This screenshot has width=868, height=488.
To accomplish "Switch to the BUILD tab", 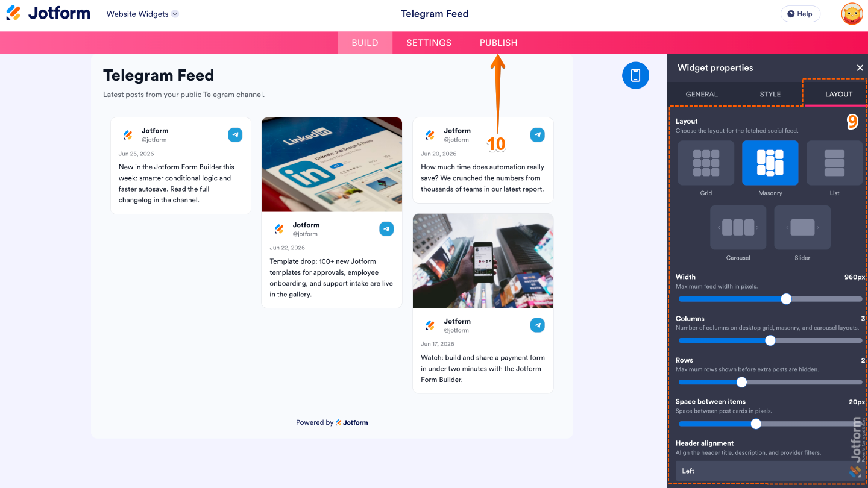I will tap(365, 43).
